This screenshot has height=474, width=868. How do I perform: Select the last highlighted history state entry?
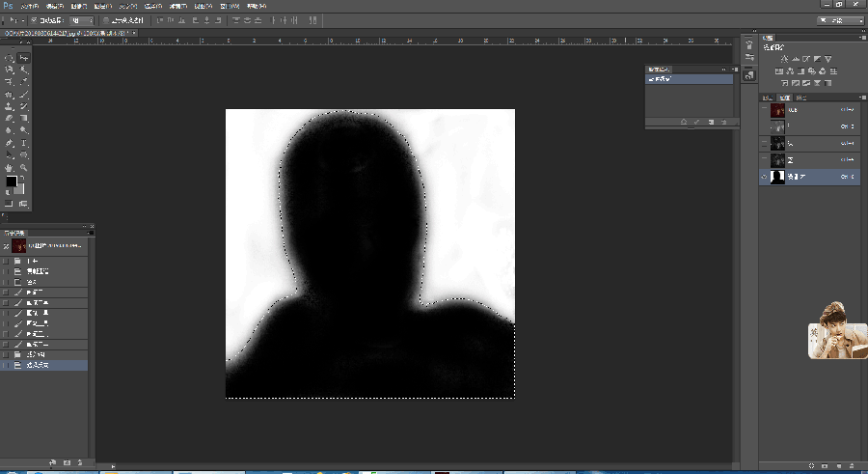point(44,365)
